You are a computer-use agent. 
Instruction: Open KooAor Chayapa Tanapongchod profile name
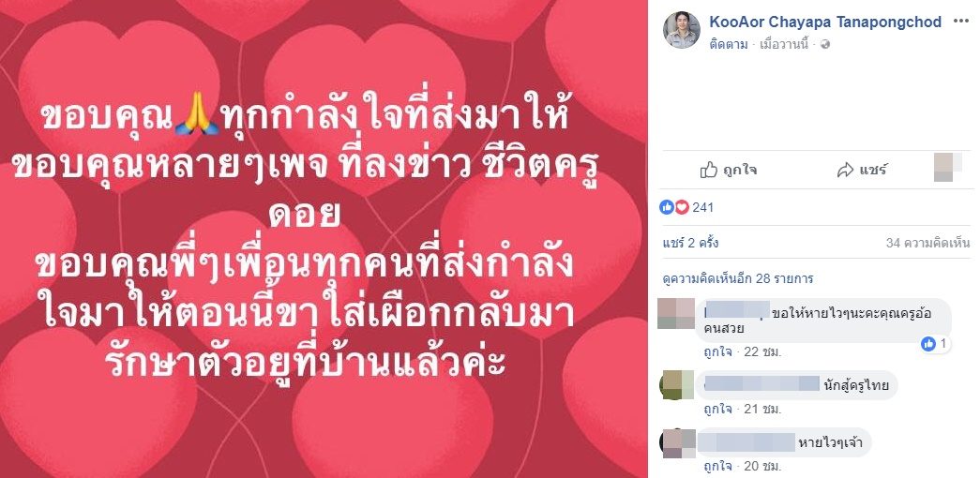click(825, 22)
